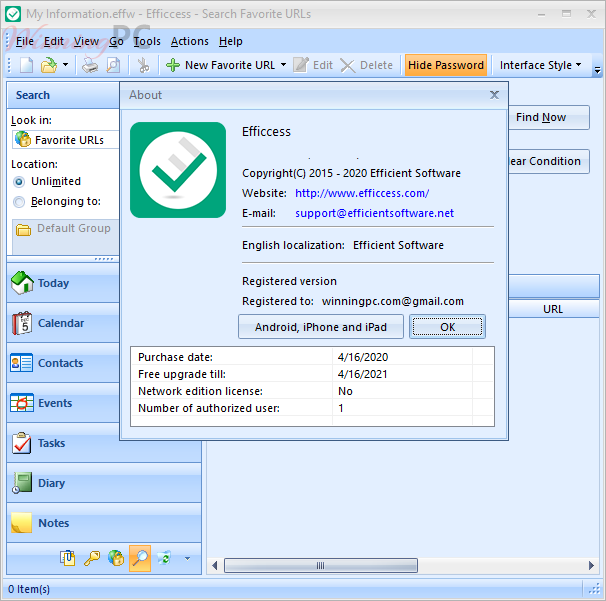Click the Efficcess application icon in title bar
This screenshot has height=601, width=606.
click(13, 14)
